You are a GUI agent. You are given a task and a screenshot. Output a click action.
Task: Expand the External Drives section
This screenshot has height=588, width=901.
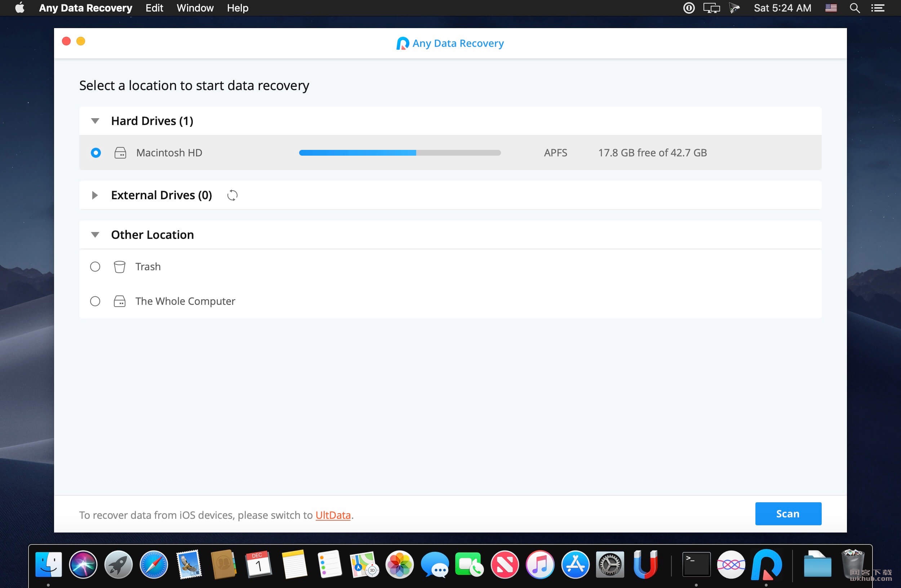click(95, 195)
